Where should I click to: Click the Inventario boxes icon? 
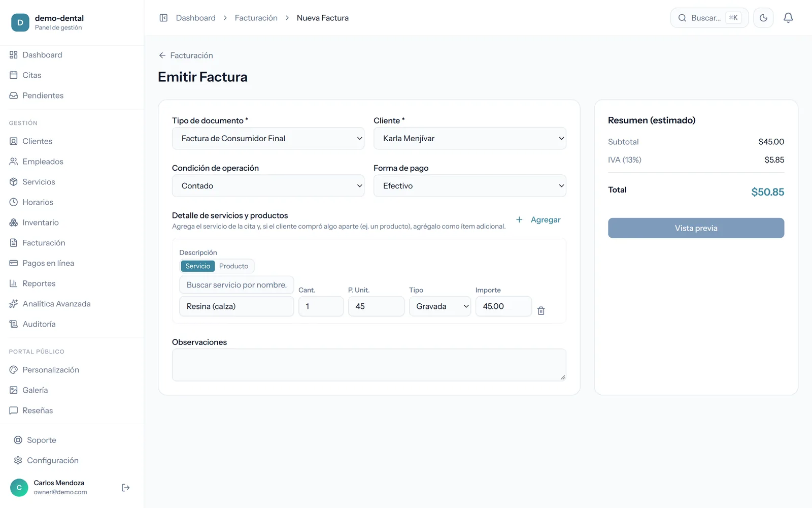point(14,223)
